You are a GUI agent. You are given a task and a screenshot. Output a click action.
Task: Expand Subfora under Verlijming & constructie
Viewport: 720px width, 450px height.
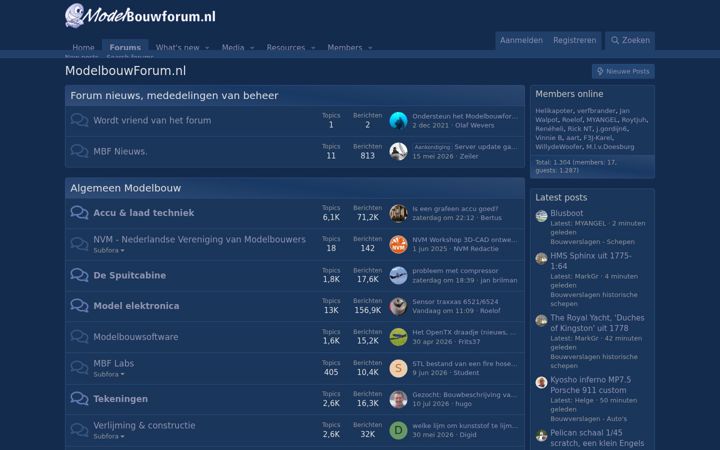tap(109, 437)
